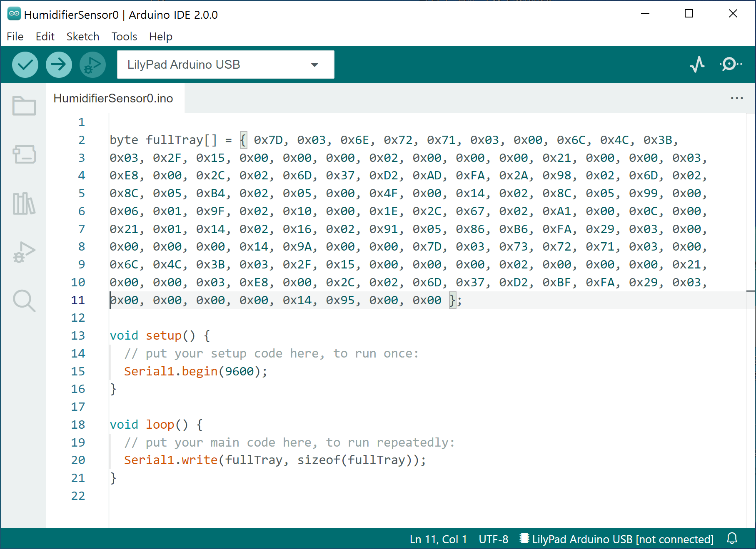This screenshot has height=549, width=756.
Task: Click the notifications bell icon
Action: tap(732, 539)
